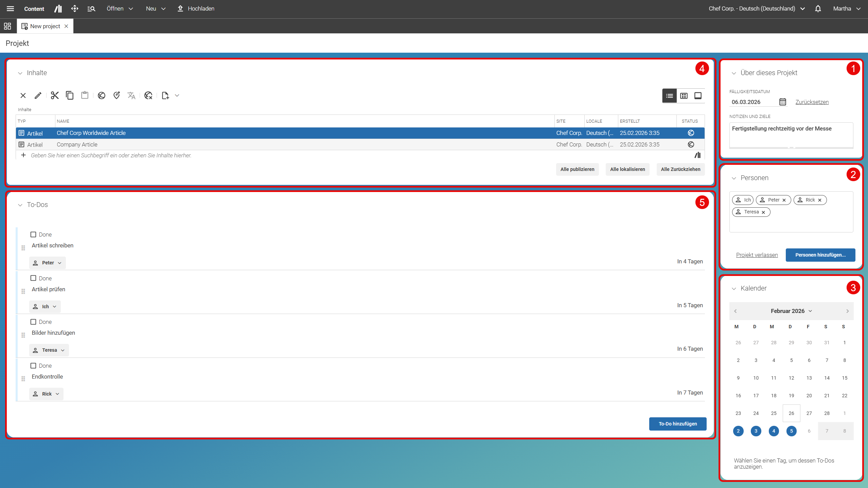Viewport: 868px width, 488px height.
Task: Remove selected content with the X icon
Action: pos(23,95)
